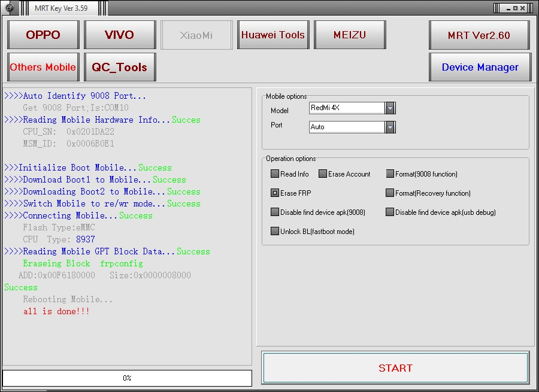The height and width of the screenshot is (392, 539).
Task: Click 'Eraseing Block frpconfig' log line
Action: 83,263
